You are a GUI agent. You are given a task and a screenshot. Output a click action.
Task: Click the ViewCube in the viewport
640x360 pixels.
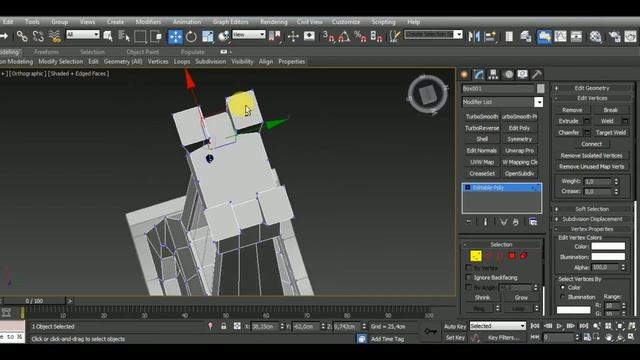(427, 94)
